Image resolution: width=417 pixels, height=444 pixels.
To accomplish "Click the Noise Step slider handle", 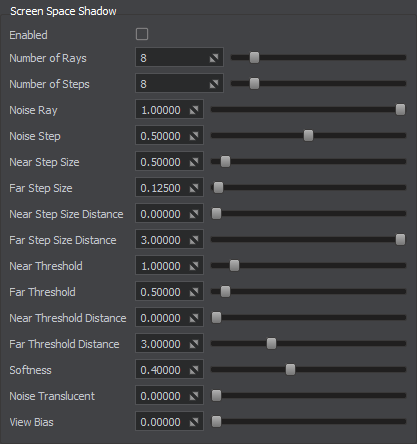I will pyautogui.click(x=308, y=135).
